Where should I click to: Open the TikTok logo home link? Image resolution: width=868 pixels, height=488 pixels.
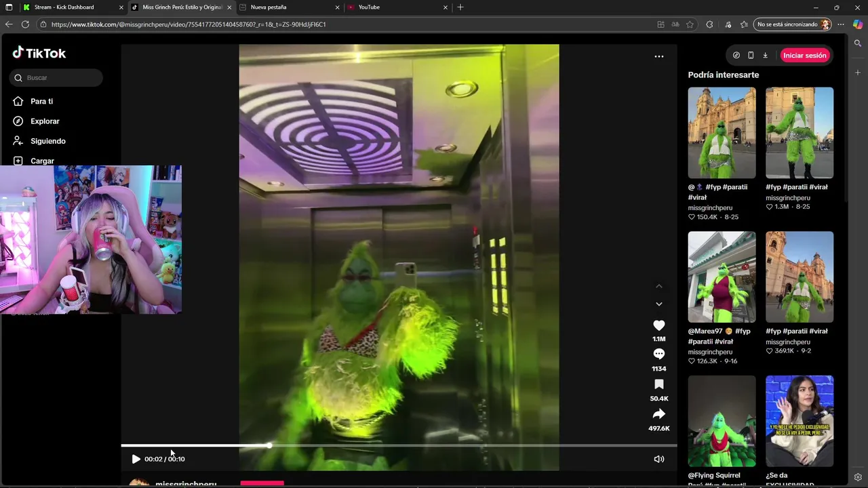(39, 53)
